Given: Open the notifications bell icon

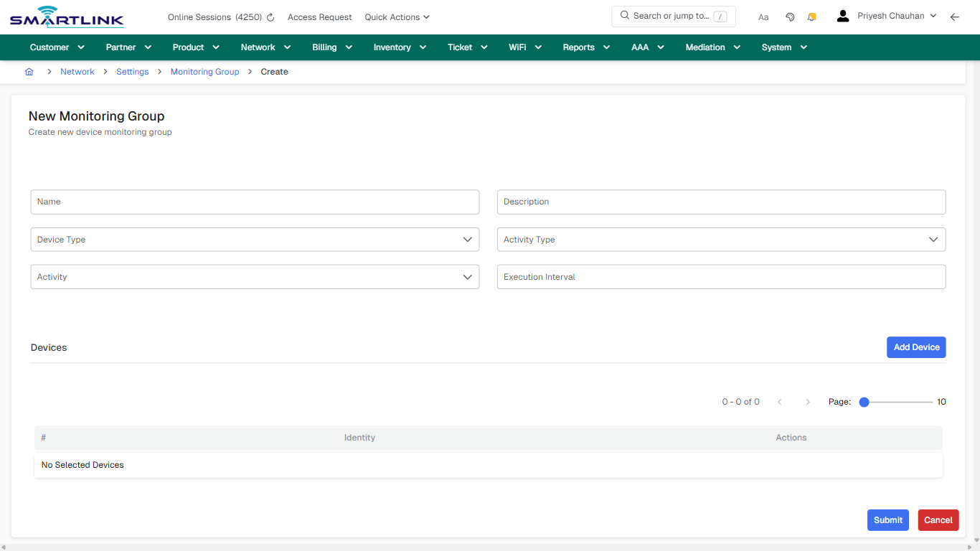Looking at the screenshot, I should (811, 16).
